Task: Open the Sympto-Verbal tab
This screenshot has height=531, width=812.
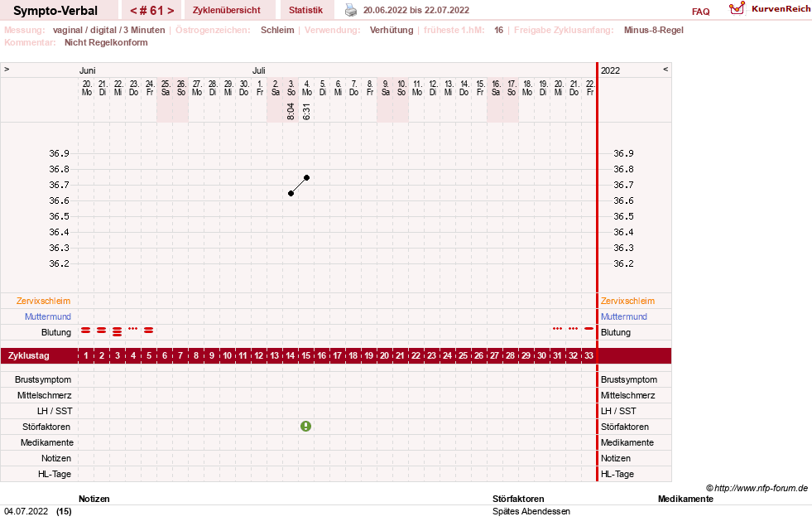Action: point(55,11)
